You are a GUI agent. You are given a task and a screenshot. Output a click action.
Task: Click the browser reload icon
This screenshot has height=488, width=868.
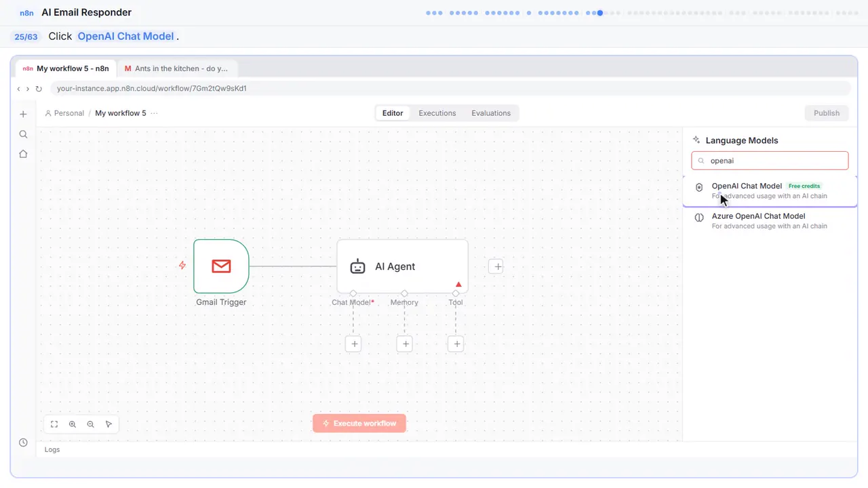coord(39,89)
